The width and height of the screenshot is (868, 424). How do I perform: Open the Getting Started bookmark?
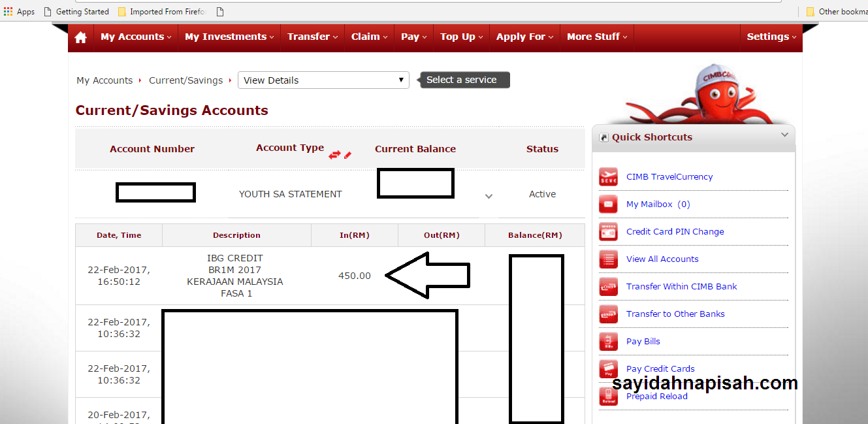coord(76,11)
